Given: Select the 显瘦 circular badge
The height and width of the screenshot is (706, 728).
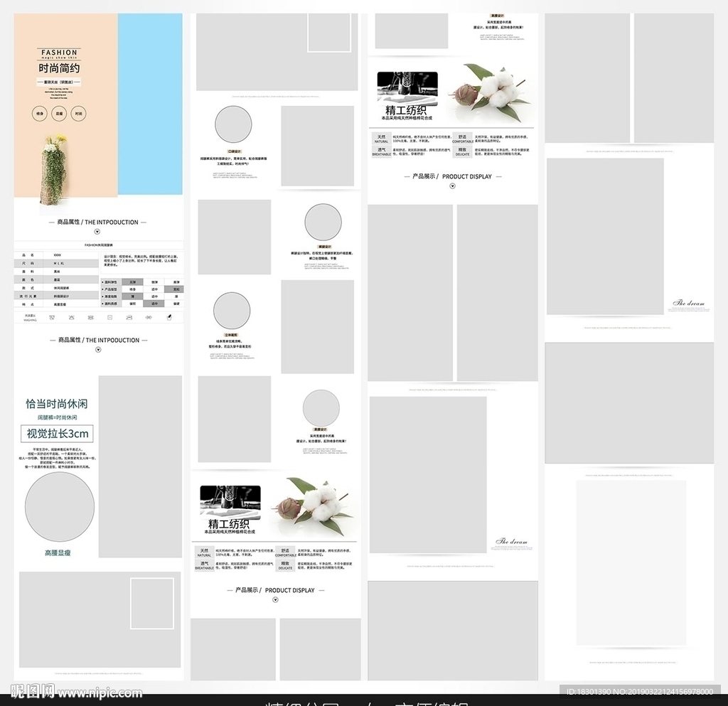Looking at the screenshot, I should [60, 113].
